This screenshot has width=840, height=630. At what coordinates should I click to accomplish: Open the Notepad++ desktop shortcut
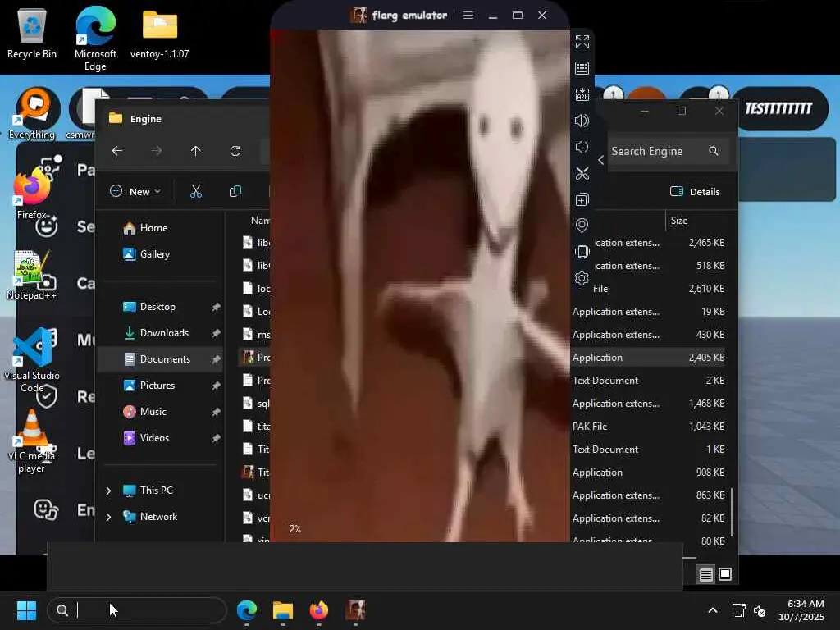(32, 274)
